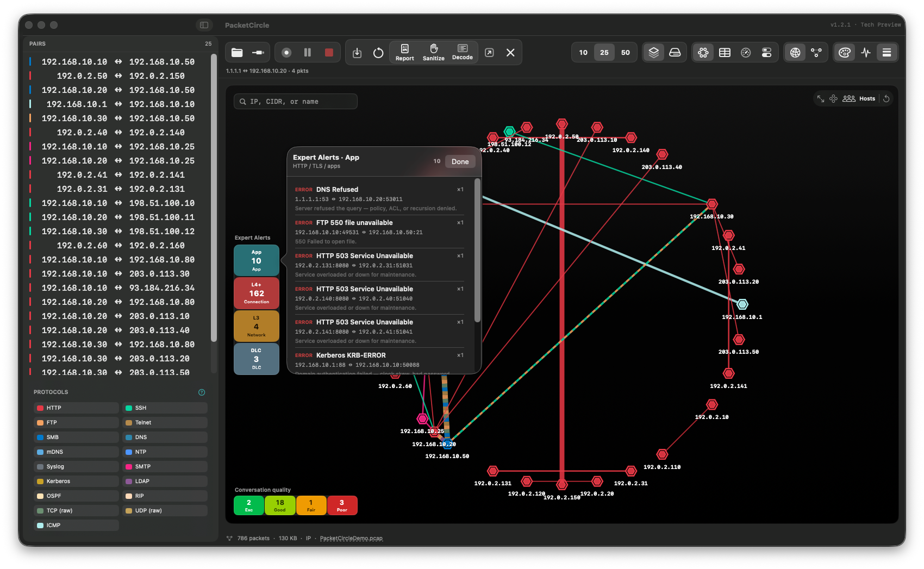Click the toggle switches view icon

(x=767, y=53)
